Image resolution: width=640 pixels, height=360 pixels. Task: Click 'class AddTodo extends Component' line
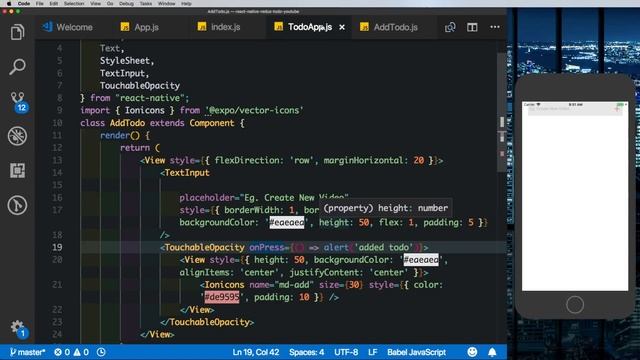click(162, 123)
